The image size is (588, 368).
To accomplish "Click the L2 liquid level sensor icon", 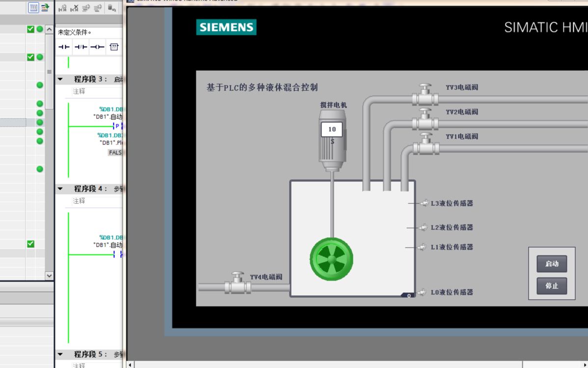I will [x=423, y=227].
